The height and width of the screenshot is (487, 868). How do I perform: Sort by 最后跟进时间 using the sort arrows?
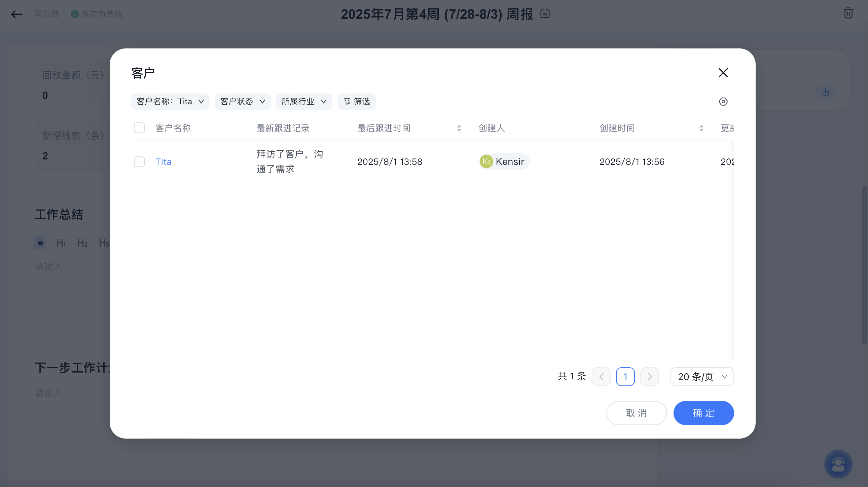coord(459,128)
